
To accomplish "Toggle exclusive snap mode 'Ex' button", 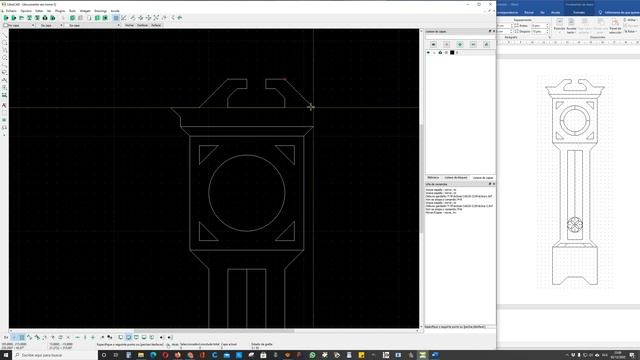I will (6, 338).
